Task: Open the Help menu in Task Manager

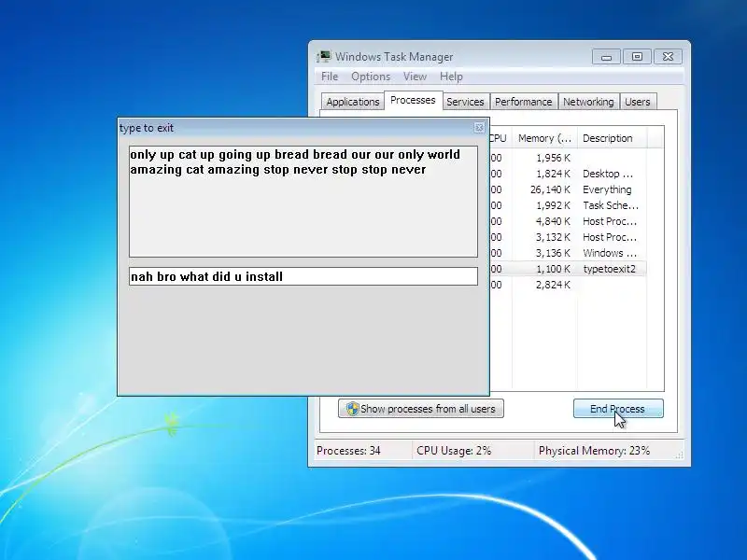Action: 451,77
